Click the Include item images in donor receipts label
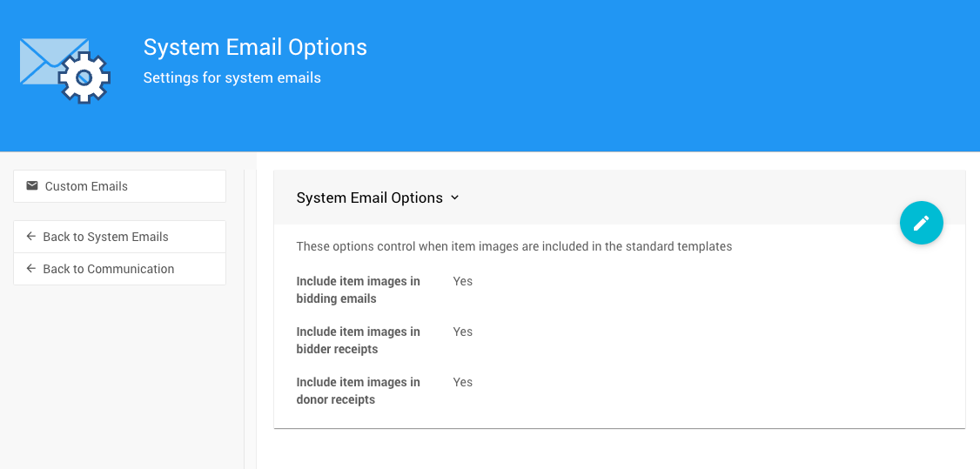 (358, 391)
